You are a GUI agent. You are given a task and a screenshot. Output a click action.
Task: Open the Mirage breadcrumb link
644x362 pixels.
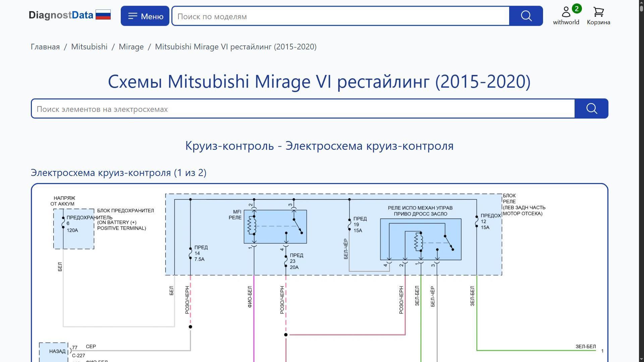coord(131,47)
